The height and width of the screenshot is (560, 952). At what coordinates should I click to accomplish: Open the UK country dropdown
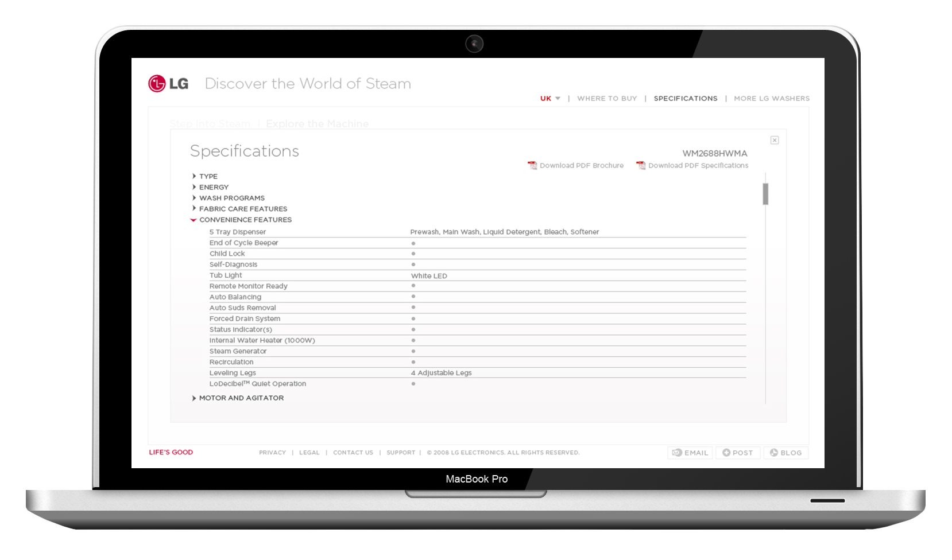click(x=550, y=99)
